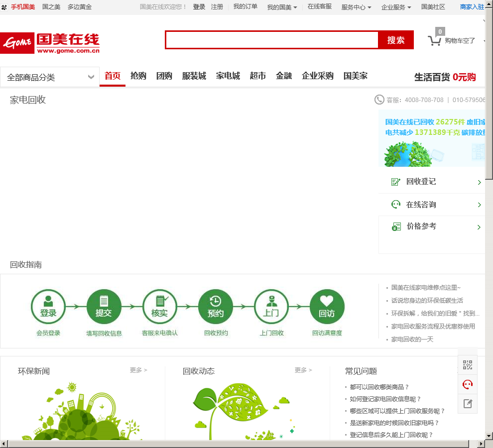Expand the 我的国美 dropdown
The image size is (493, 448).
pos(282,7)
